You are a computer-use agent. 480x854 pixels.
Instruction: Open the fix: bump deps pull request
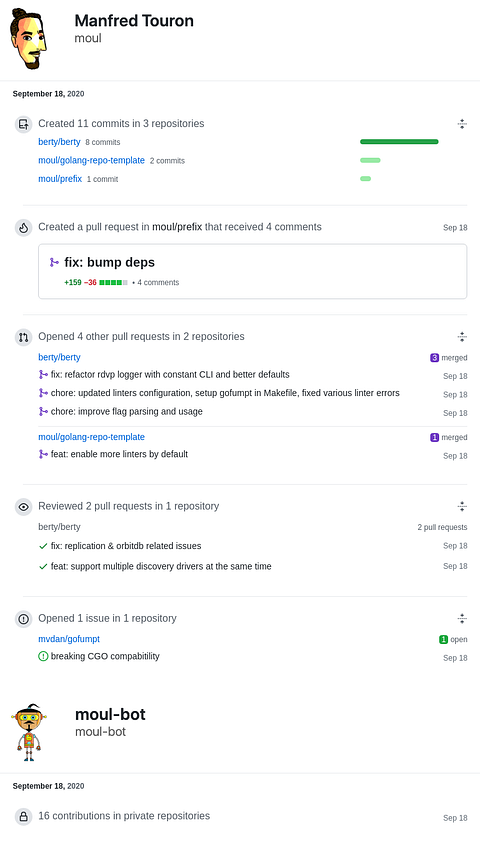[110, 262]
